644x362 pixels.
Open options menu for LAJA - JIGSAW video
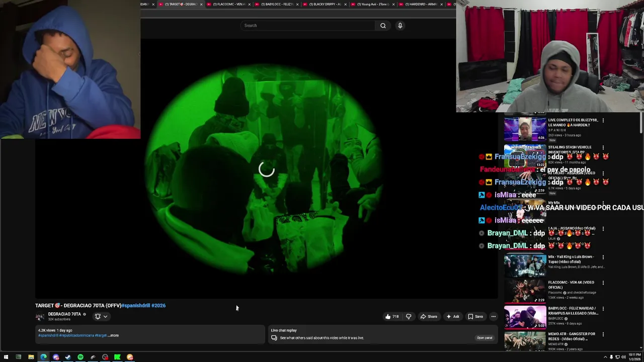pyautogui.click(x=603, y=229)
